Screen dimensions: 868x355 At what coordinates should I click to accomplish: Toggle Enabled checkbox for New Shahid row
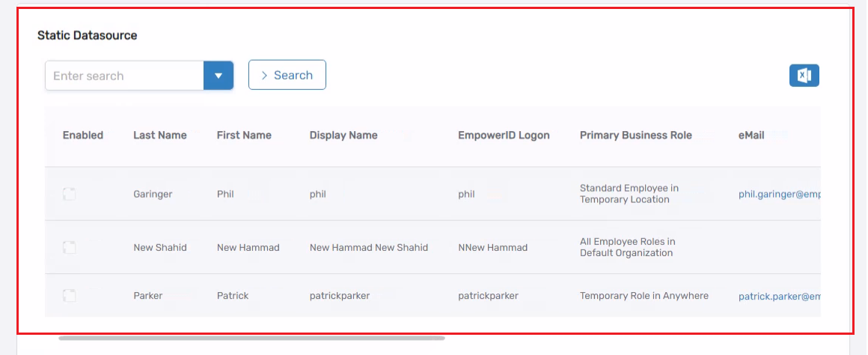pyautogui.click(x=69, y=248)
